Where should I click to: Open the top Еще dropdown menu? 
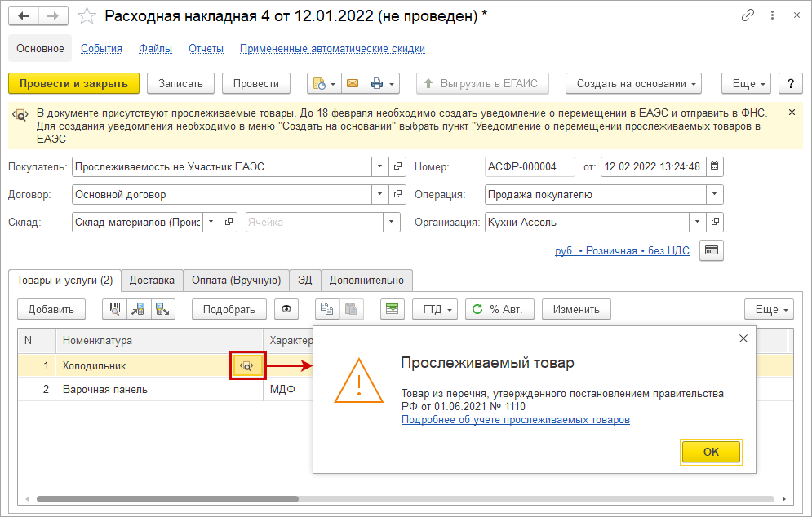pos(746,83)
